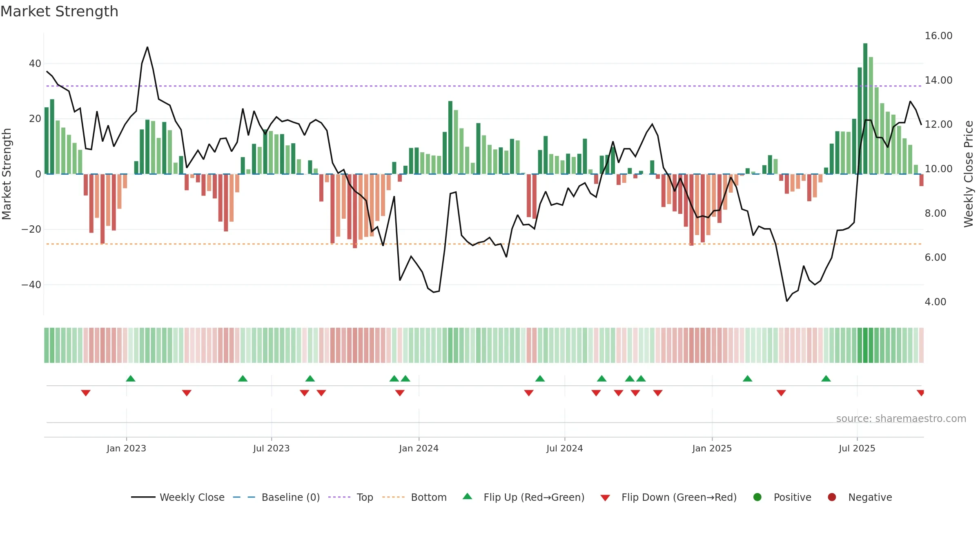Image resolution: width=980 pixels, height=551 pixels.
Task: Click the Jul 2024 x-axis label
Action: [565, 449]
